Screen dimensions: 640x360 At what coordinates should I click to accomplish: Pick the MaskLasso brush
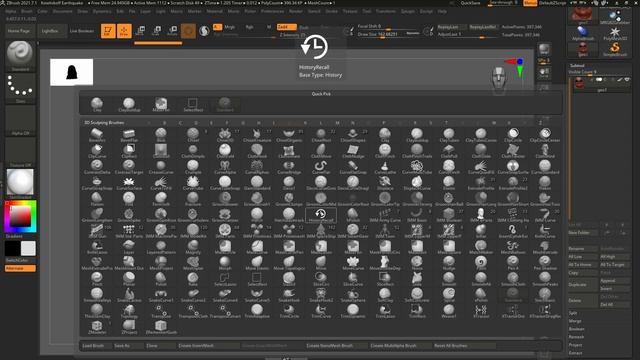click(321, 247)
